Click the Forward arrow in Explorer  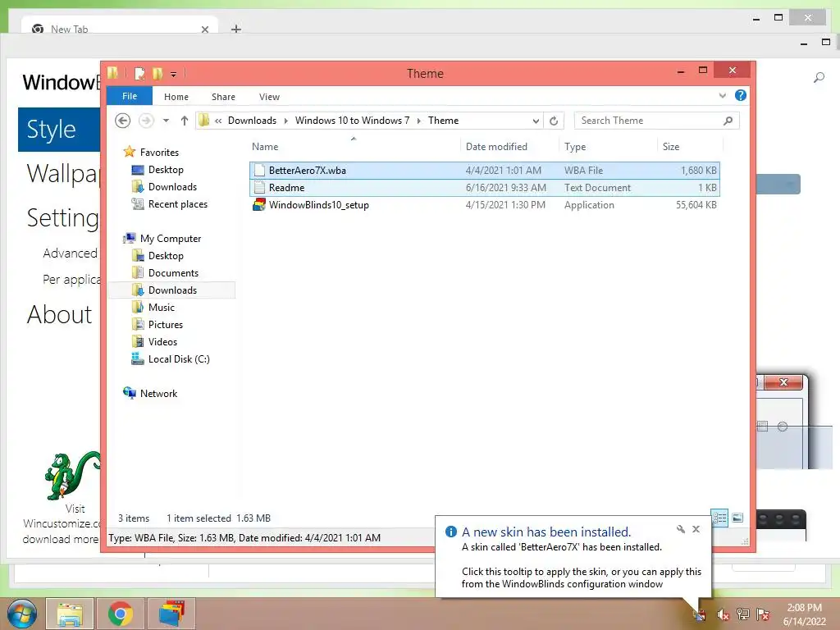coord(146,121)
